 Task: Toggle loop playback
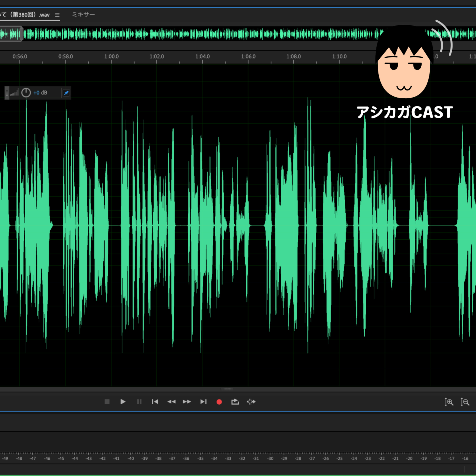tap(235, 402)
